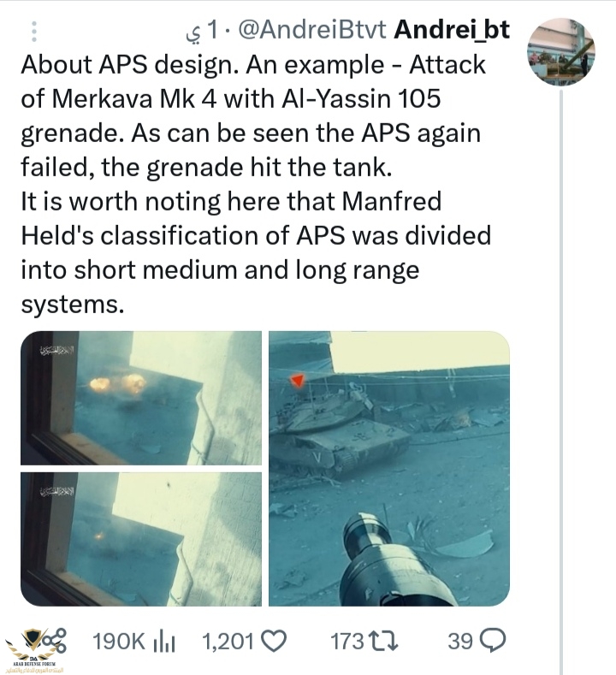Share the tweet using the share icon
This screenshot has width=616, height=675.
55,641
